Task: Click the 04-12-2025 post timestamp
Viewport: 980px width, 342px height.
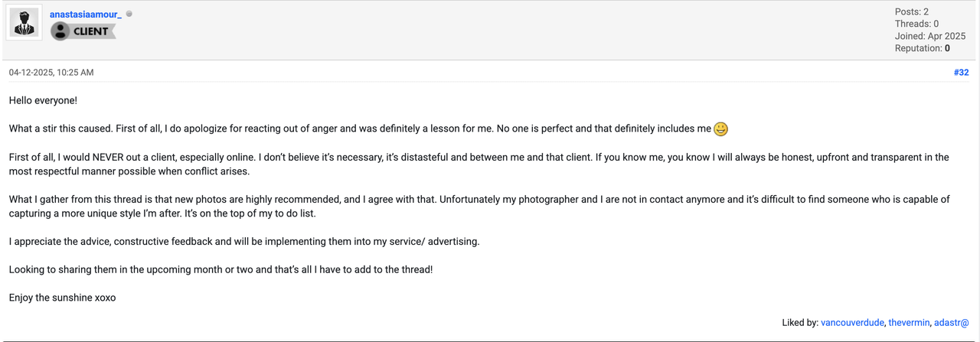Action: [x=51, y=73]
